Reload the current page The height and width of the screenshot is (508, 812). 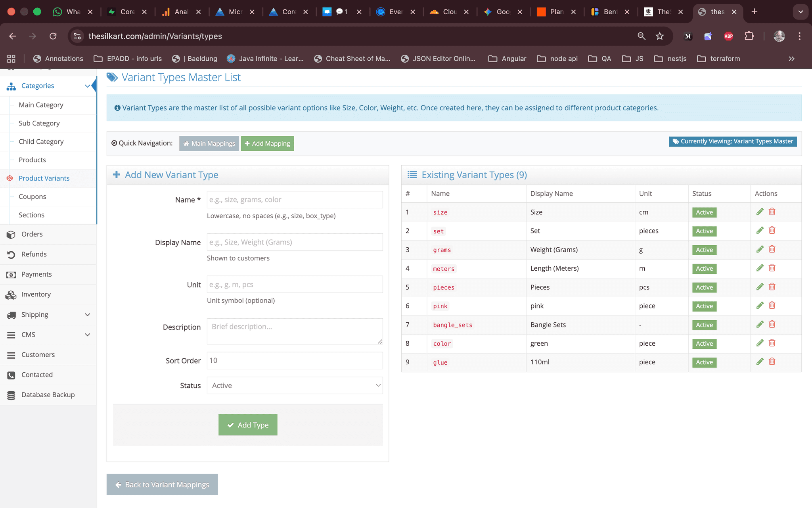pos(53,36)
